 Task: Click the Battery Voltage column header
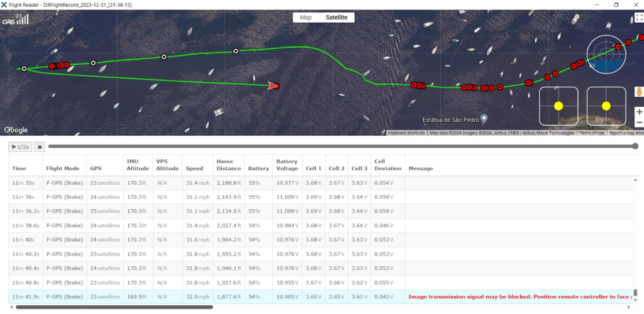[287, 165]
